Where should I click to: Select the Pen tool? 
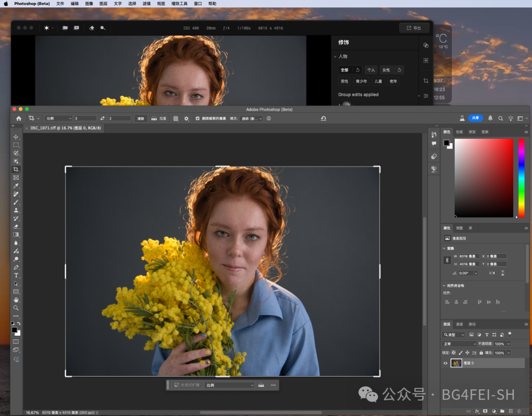16,267
